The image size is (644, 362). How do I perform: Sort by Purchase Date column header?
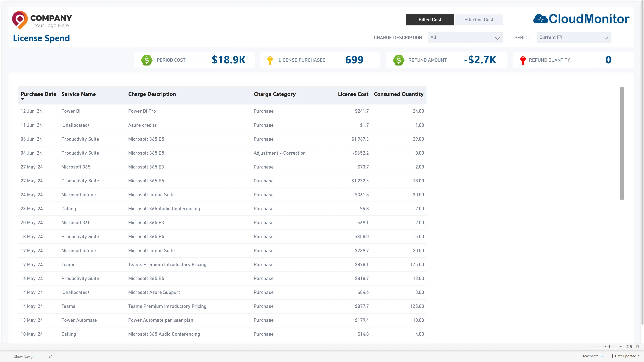[39, 94]
